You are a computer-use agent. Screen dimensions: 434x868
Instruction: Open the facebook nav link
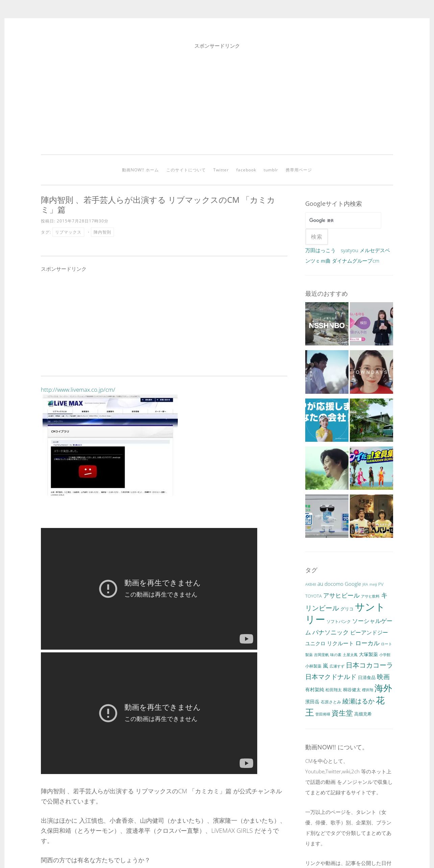coord(246,170)
